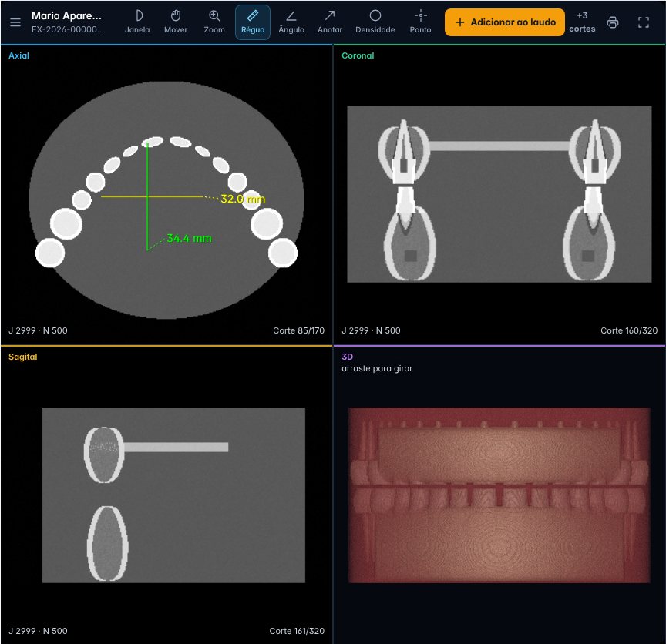The image size is (666, 644).
Task: Select the Régua ruler tool
Action: (253, 22)
